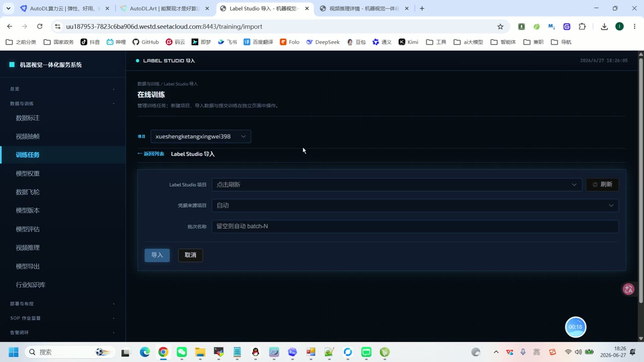
Task: Click the 刷新 refresh button
Action: 602,185
